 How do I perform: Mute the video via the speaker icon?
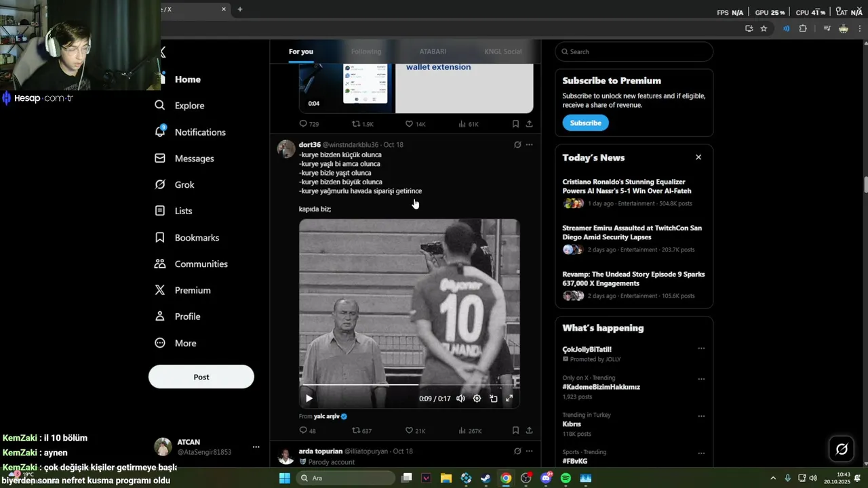pyautogui.click(x=460, y=399)
